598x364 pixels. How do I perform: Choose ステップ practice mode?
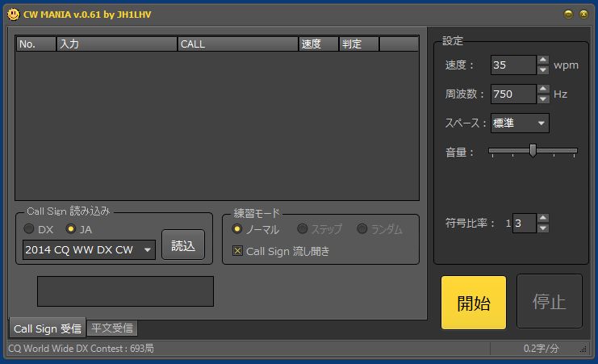tap(302, 229)
